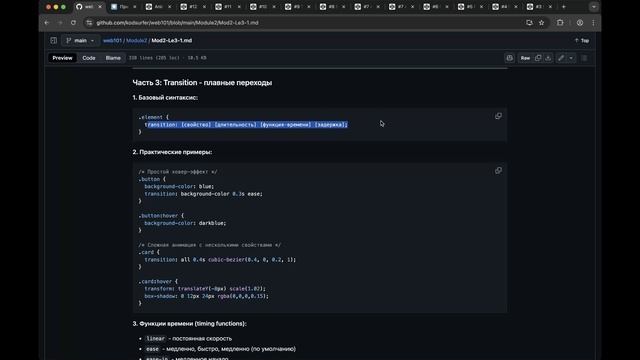This screenshot has width=640, height=360.
Task: Close the active GitHub browser tab
Action: click(100, 7)
